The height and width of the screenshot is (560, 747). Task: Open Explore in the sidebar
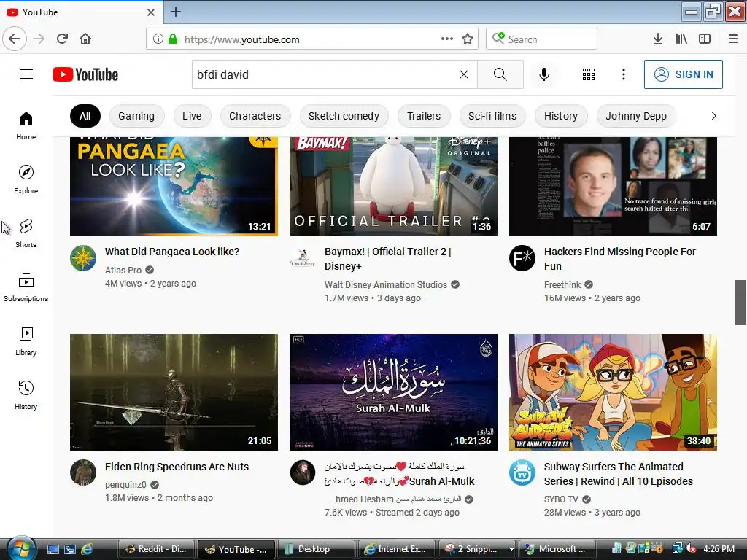26,179
